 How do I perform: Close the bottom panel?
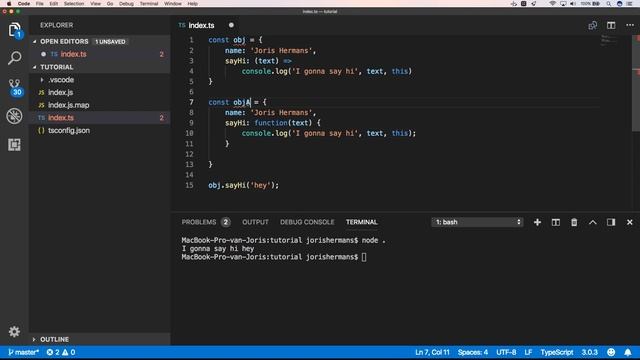(x=629, y=222)
